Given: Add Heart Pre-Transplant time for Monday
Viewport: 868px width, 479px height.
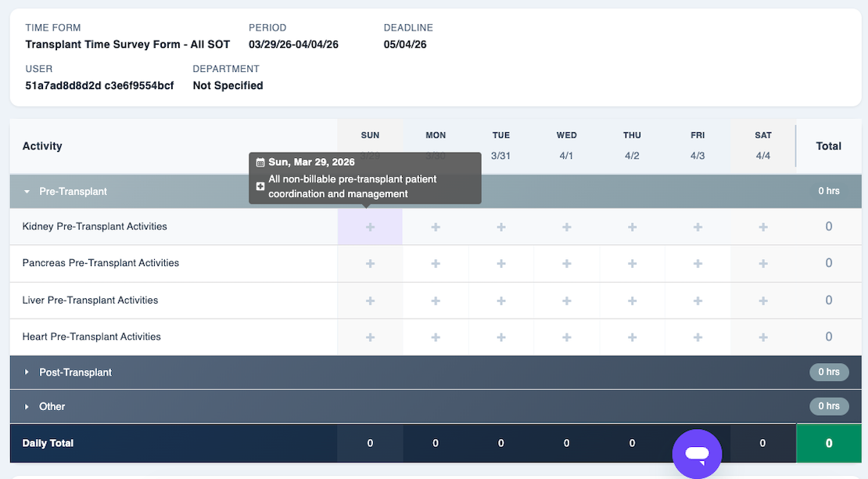Looking at the screenshot, I should (436, 337).
